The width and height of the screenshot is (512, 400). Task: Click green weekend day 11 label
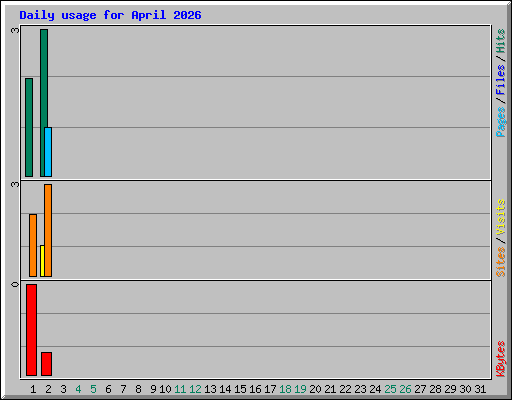pos(180,389)
